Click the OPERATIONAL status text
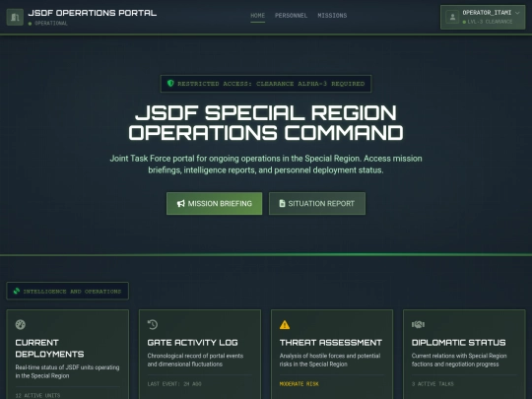532x399 pixels. click(51, 24)
